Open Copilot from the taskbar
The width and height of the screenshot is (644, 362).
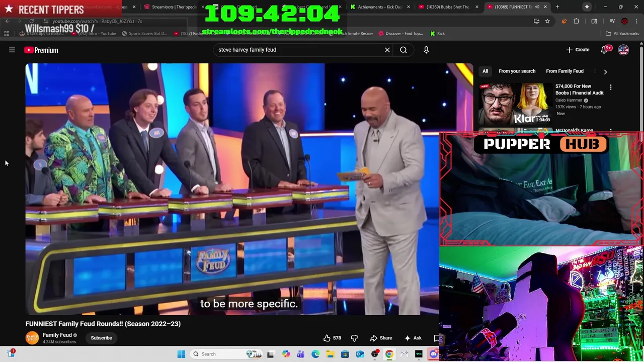(286, 354)
